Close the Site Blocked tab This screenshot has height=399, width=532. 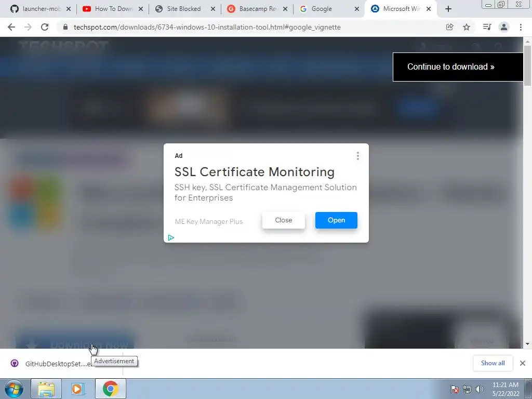pyautogui.click(x=212, y=9)
